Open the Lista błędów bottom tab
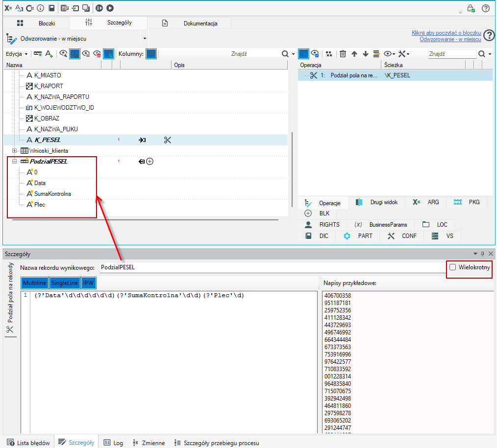 pos(28,443)
